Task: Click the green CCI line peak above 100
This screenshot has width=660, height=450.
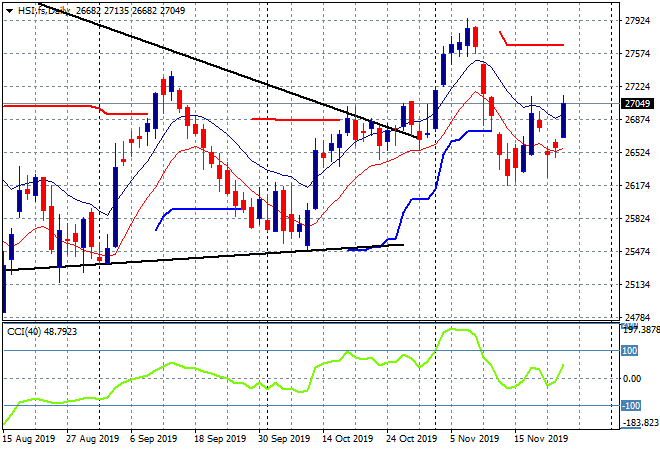Action: coord(452,329)
